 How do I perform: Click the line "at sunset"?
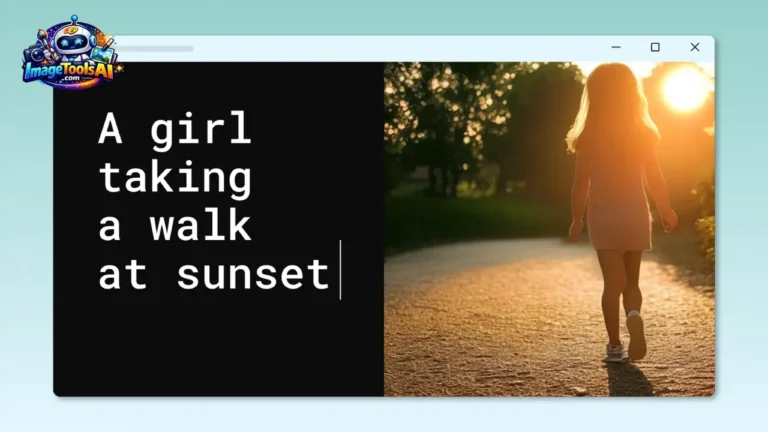click(x=214, y=274)
